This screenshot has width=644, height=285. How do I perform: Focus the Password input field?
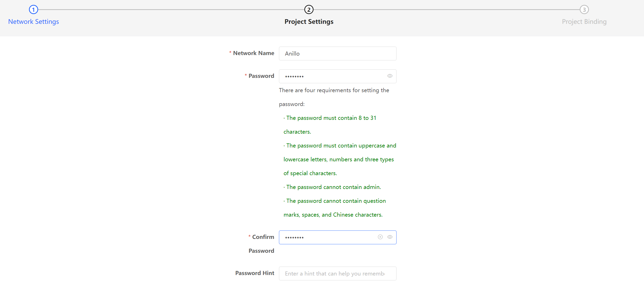[333, 76]
